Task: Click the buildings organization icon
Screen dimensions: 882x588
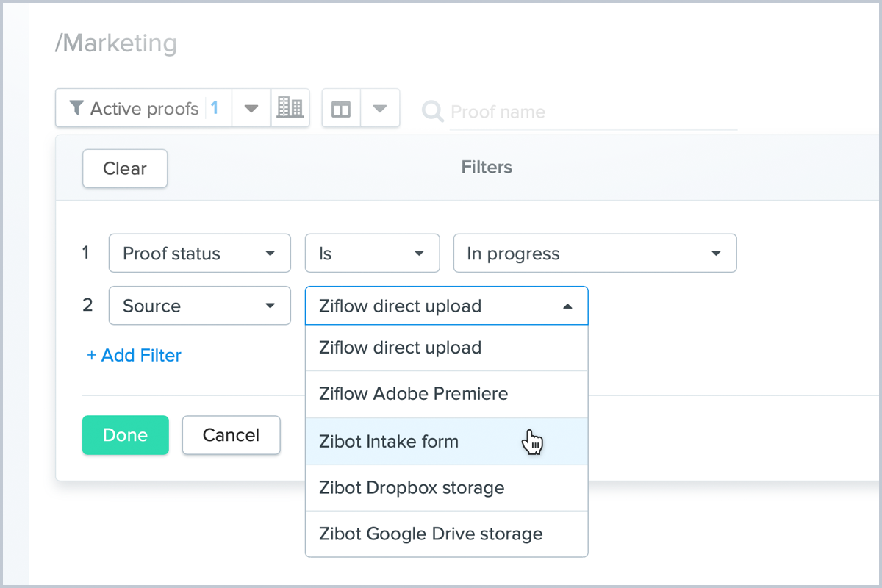Action: click(x=290, y=109)
